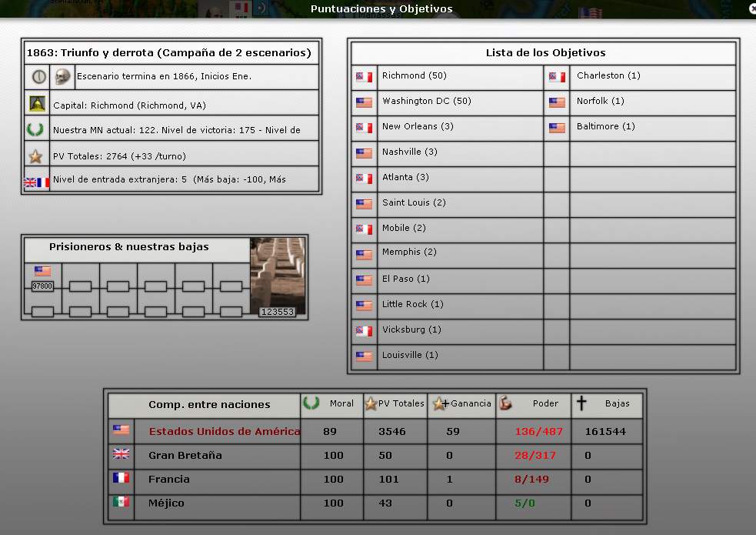Click the star icon in the PV Totales header
This screenshot has height=535, width=756.
[x=370, y=404]
